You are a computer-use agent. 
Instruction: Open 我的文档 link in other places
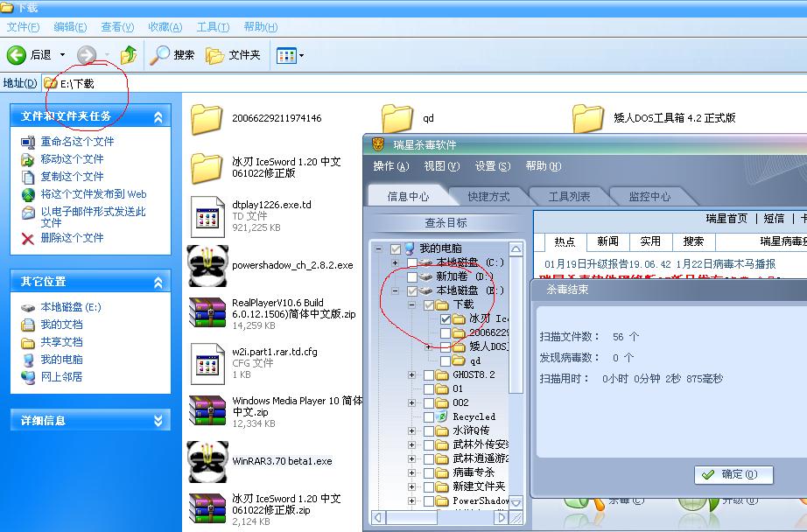62,325
